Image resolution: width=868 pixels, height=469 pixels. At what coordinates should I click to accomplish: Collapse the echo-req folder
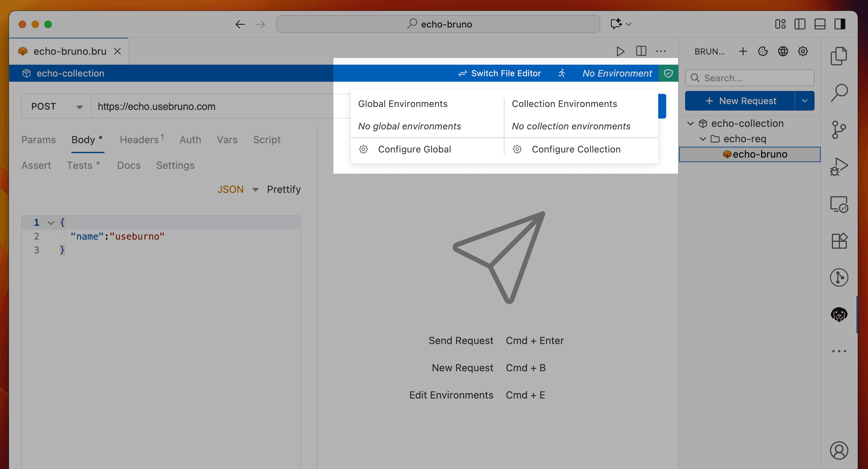click(703, 139)
